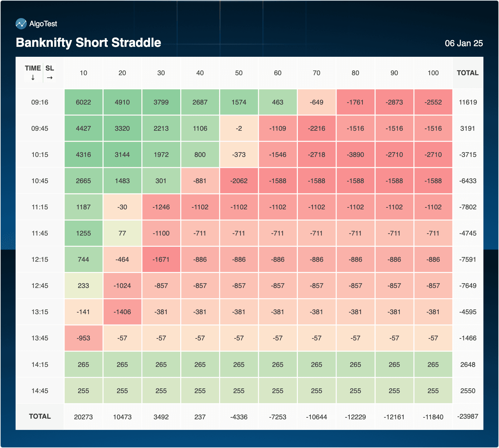Click the TOTAL row label at bottom
Image resolution: width=499 pixels, height=448 pixels.
[x=40, y=416]
